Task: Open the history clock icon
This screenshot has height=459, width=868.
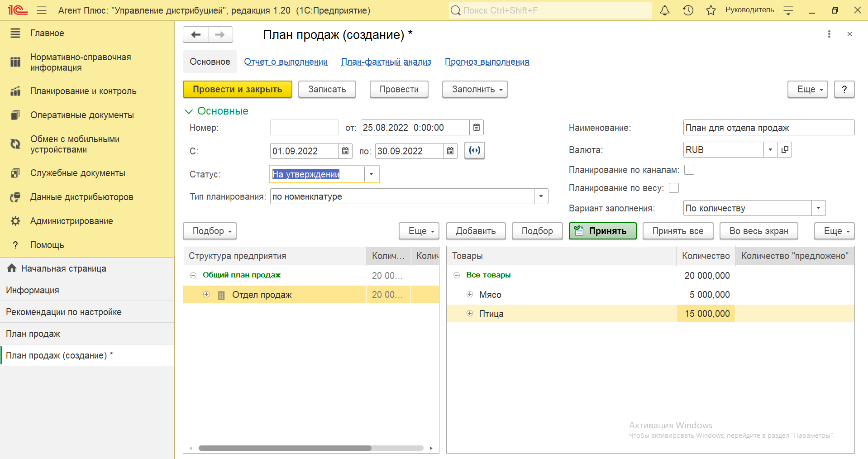Action: (688, 10)
